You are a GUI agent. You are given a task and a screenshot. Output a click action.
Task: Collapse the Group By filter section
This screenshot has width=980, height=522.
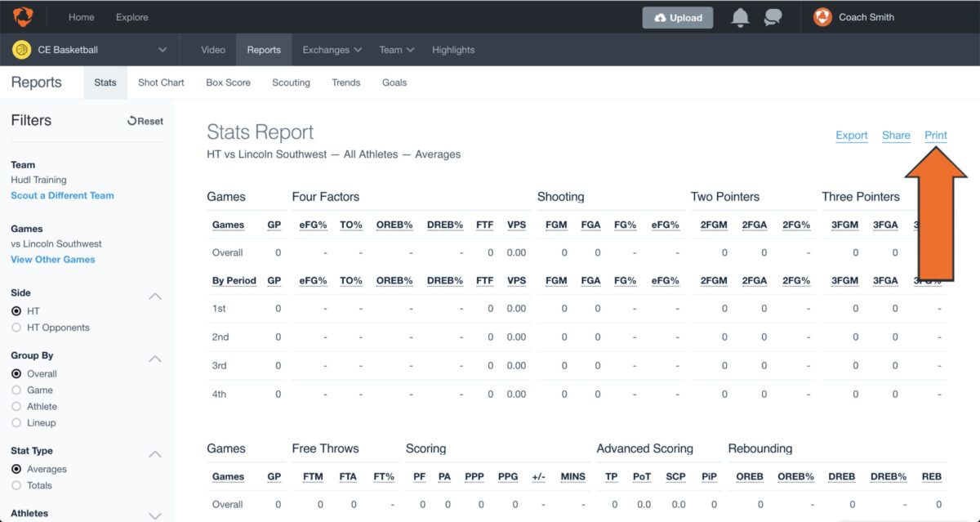(155, 359)
